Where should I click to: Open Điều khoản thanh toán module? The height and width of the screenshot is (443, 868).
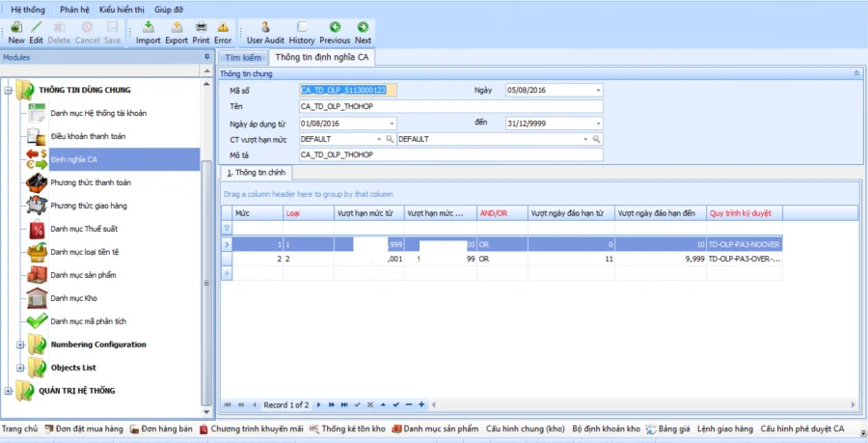88,136
